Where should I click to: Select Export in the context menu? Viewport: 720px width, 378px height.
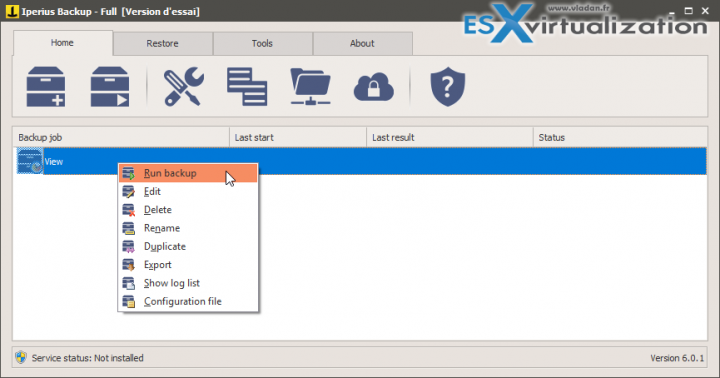coord(188,265)
